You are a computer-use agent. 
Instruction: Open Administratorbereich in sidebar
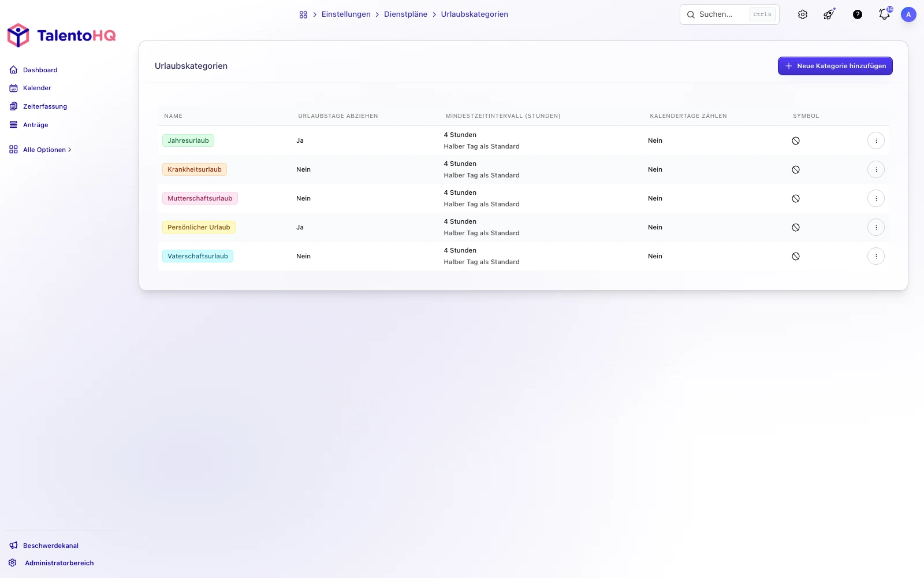tap(59, 563)
